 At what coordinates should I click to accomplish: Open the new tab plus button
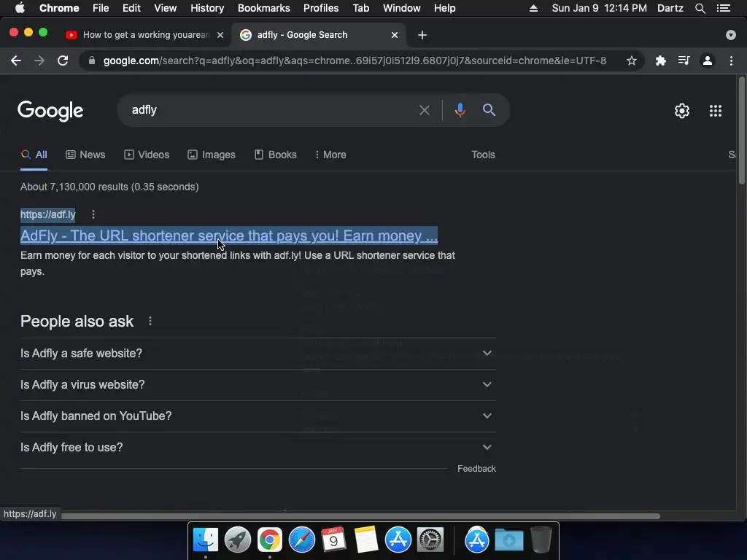[x=422, y=35]
